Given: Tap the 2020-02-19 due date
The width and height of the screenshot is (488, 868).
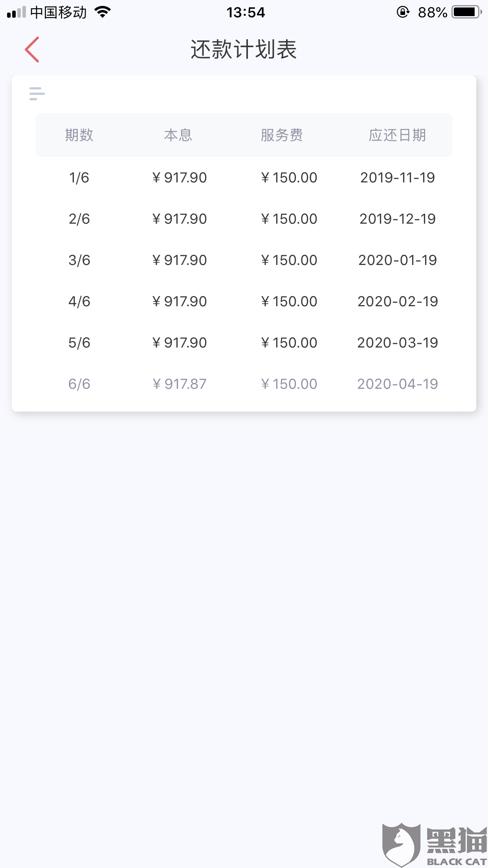Looking at the screenshot, I should [398, 302].
